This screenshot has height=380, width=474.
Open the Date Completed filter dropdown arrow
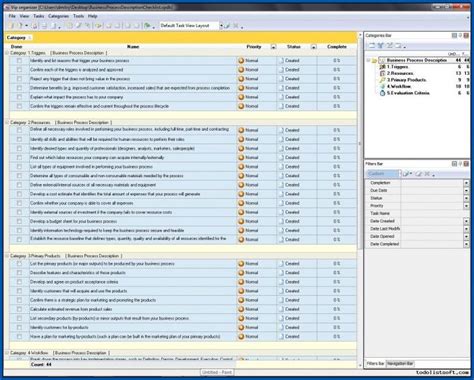coord(466,244)
